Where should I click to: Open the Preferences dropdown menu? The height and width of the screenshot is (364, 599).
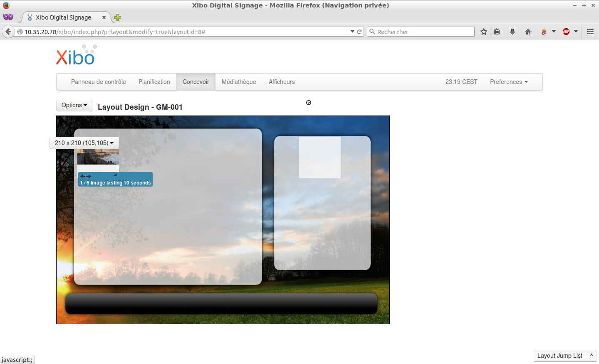pyautogui.click(x=508, y=82)
